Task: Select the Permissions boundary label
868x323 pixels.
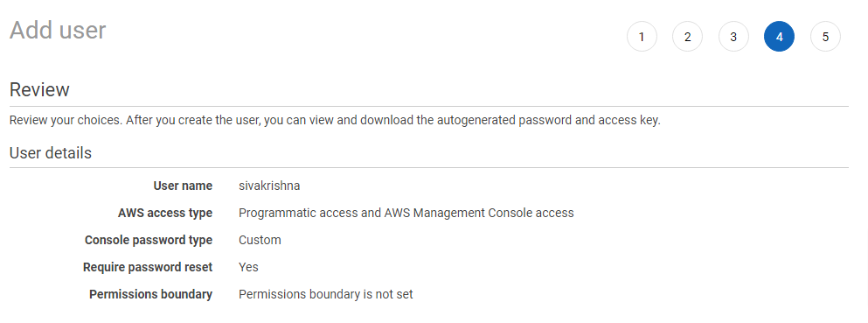Action: coord(150,294)
